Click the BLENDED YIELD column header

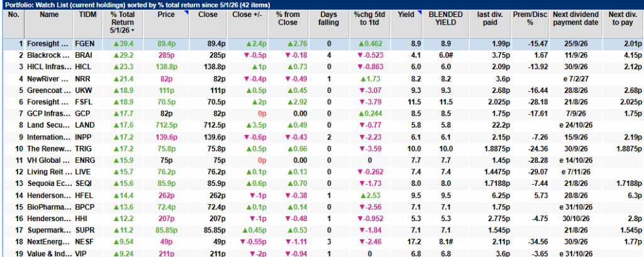(x=446, y=18)
